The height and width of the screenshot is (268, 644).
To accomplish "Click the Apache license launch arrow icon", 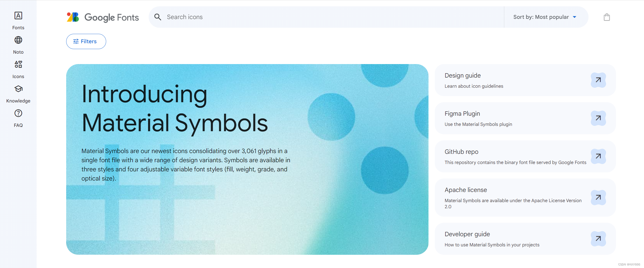I will click(598, 197).
